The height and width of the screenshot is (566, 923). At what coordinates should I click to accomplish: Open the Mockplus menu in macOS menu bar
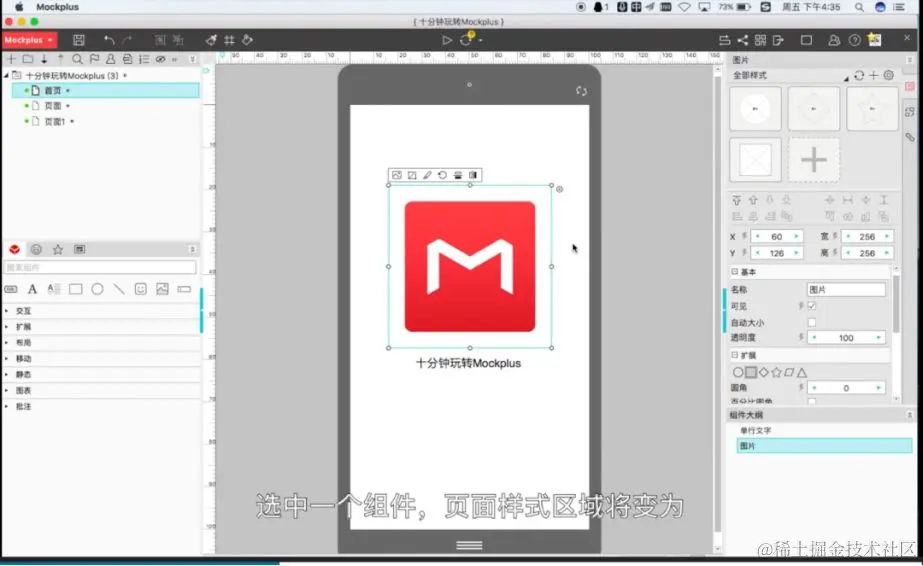(x=57, y=7)
